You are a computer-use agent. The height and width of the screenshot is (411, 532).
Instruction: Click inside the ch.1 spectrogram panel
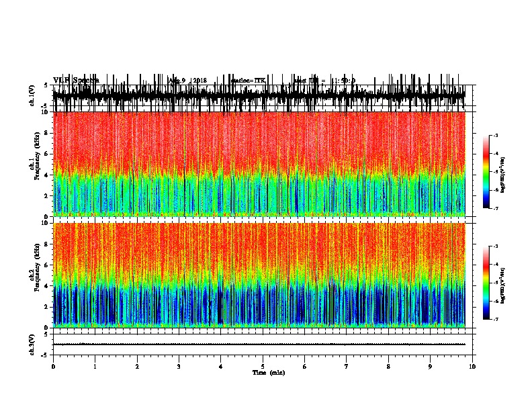pos(259,164)
